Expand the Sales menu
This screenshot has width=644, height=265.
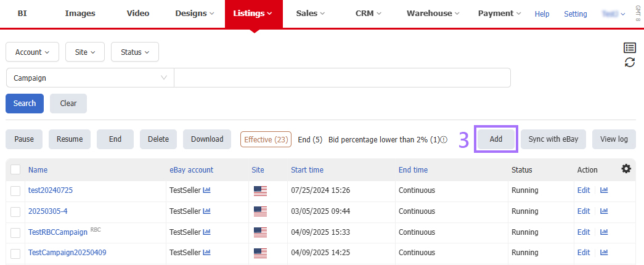(311, 14)
